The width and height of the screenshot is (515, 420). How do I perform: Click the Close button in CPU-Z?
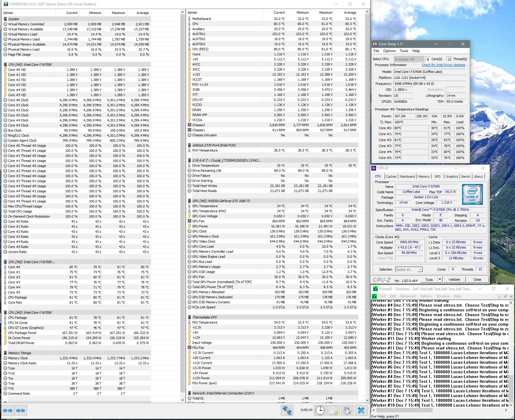[x=477, y=280]
